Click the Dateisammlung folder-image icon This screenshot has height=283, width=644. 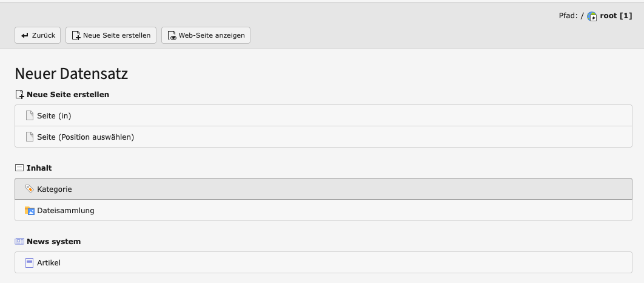pyautogui.click(x=30, y=211)
